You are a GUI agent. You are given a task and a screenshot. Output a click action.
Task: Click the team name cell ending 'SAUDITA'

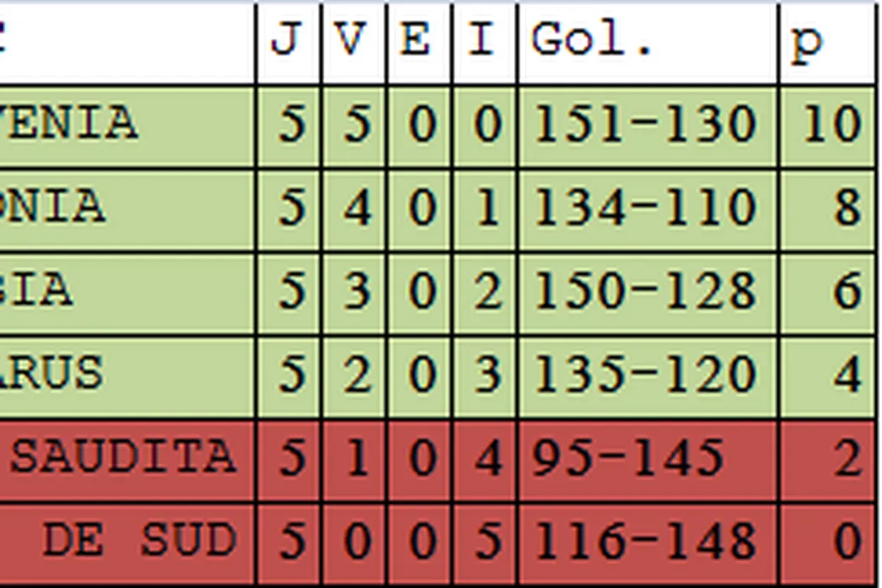(126, 459)
